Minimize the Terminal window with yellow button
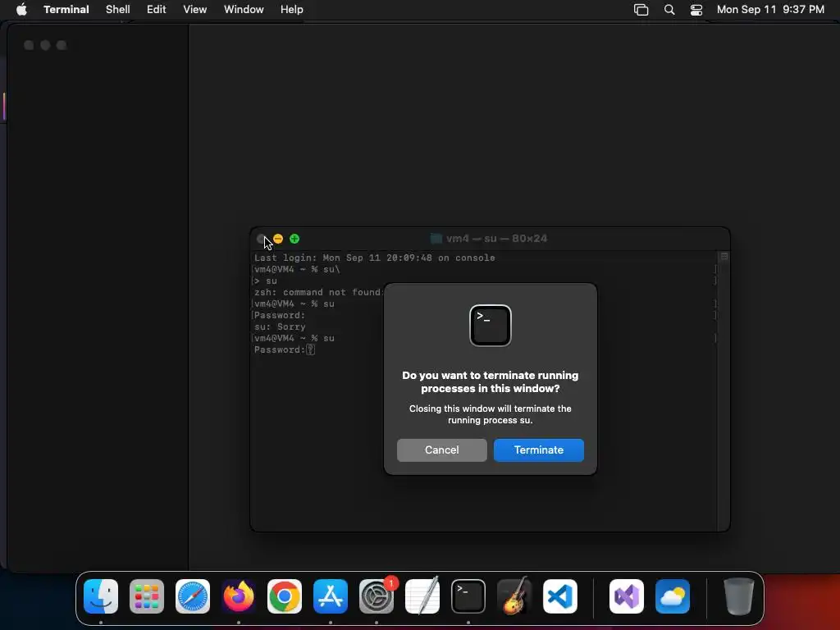 [x=278, y=239]
